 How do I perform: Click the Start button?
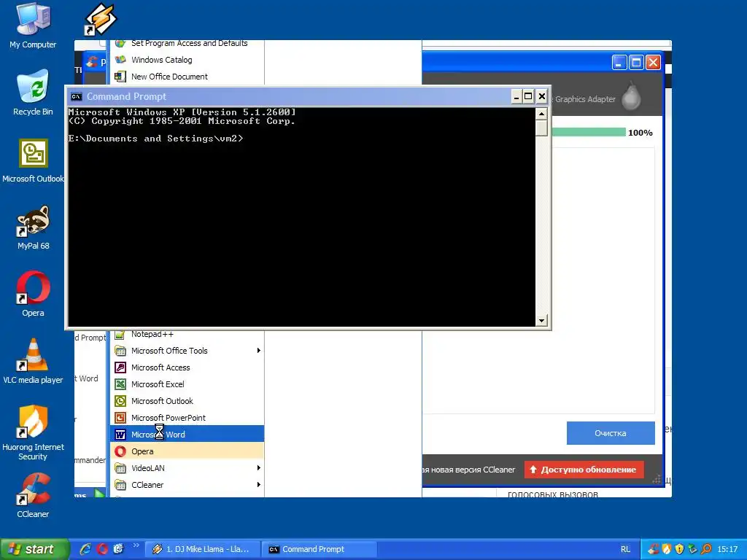coord(34,549)
